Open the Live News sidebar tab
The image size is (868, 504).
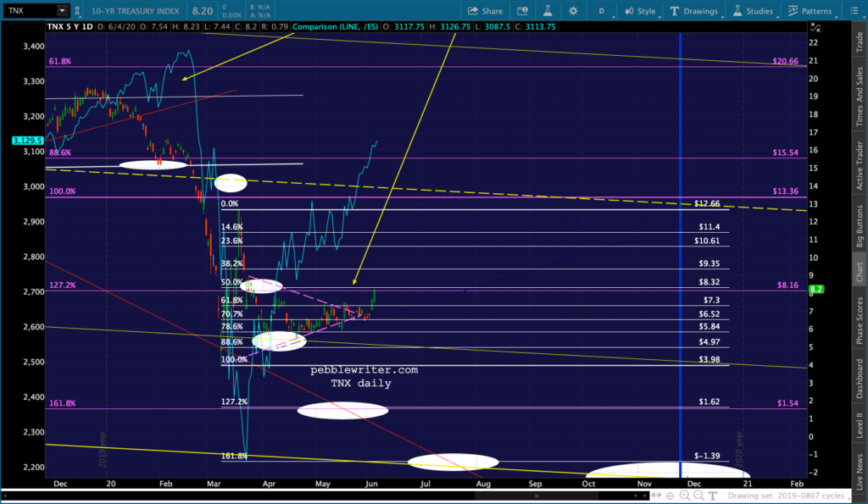860,471
